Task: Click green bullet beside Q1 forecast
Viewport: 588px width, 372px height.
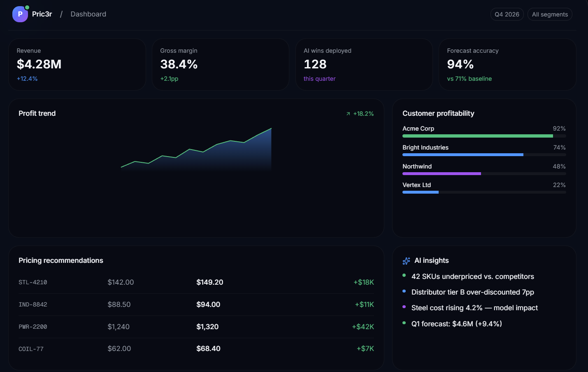Action: point(404,323)
